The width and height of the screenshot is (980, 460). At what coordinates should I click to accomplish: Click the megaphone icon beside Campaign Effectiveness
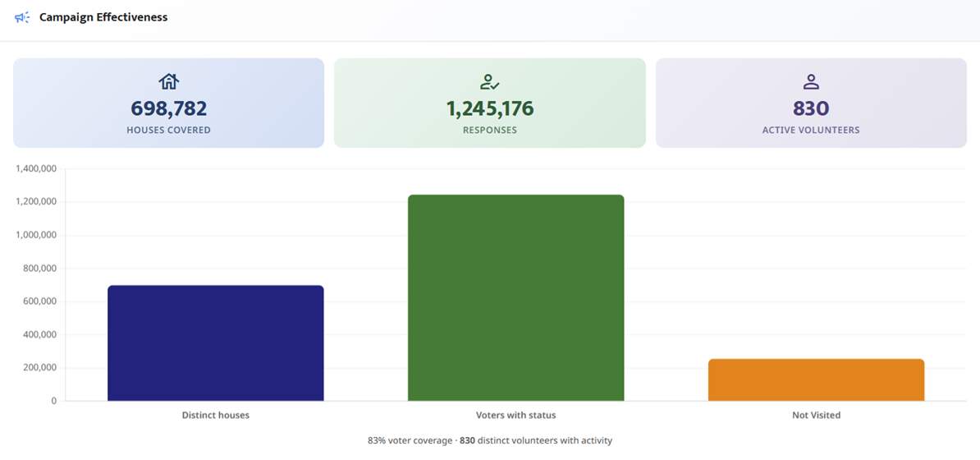click(22, 17)
